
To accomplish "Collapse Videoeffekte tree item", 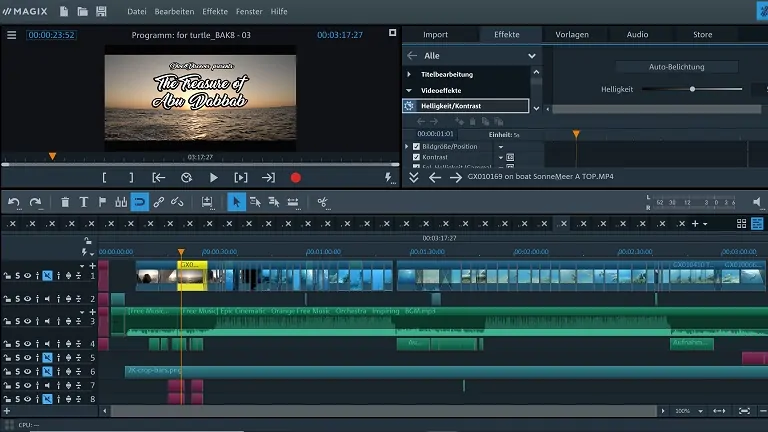I will pyautogui.click(x=409, y=91).
